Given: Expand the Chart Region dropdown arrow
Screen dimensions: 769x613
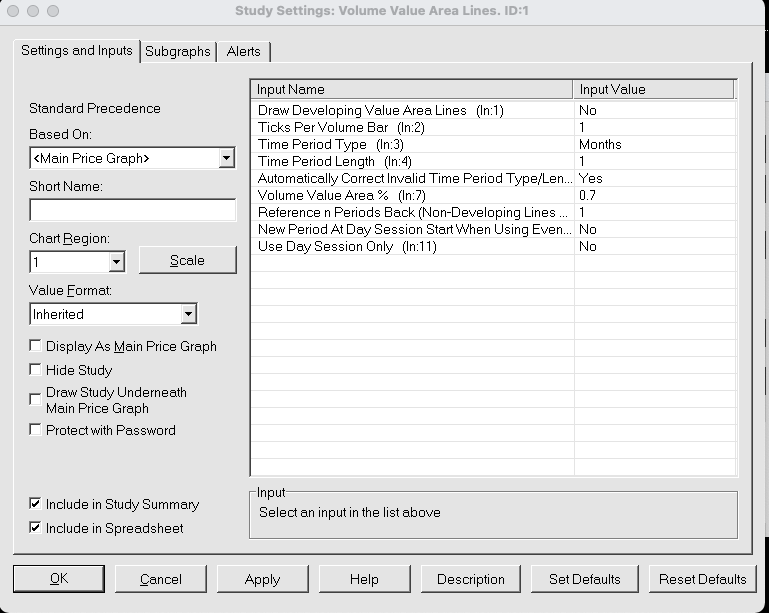Looking at the screenshot, I should pos(116,262).
